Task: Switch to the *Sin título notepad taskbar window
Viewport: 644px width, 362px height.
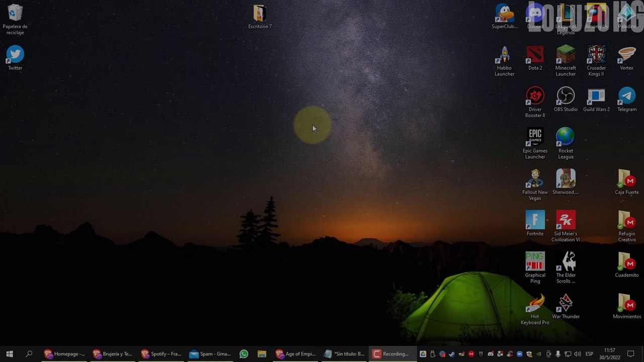Action: click(x=344, y=354)
